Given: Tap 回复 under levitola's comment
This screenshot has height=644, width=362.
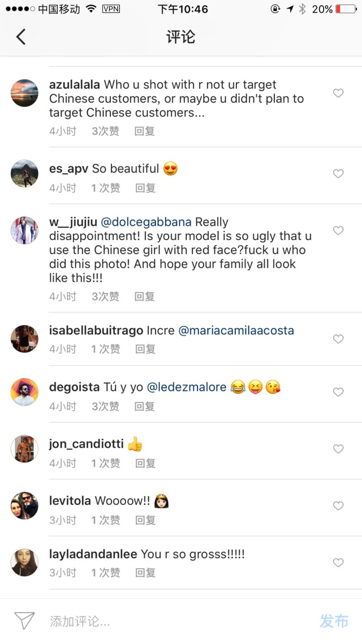Looking at the screenshot, I should click(x=145, y=520).
